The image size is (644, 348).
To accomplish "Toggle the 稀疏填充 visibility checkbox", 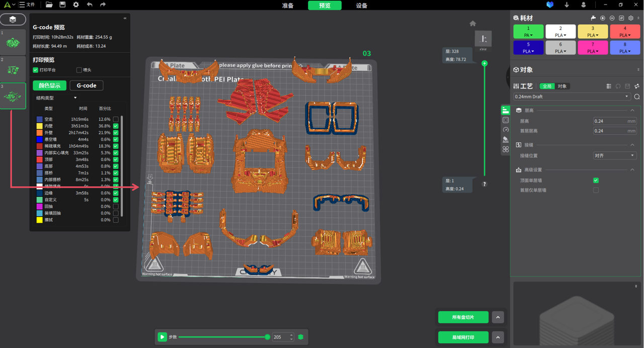I will 116,146.
